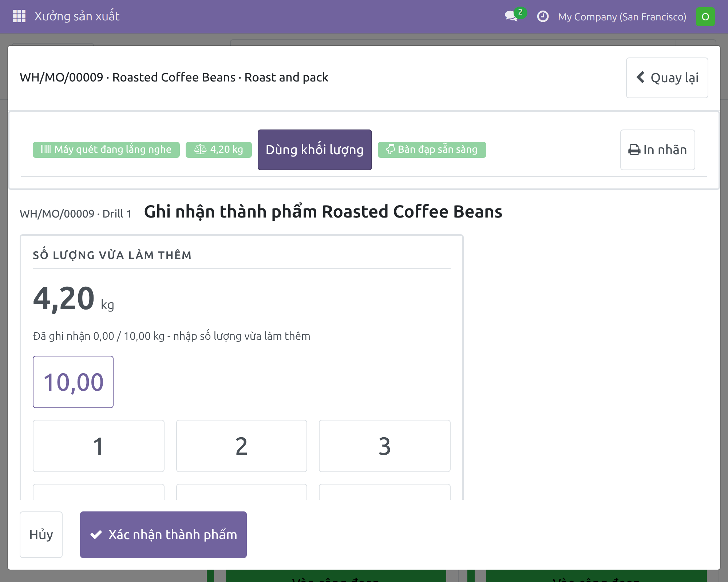Click the printer icon in In nhãn

634,150
